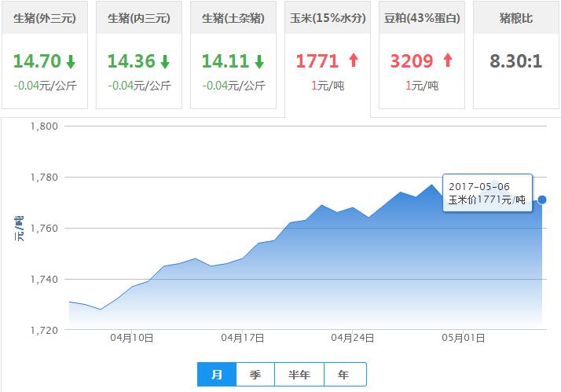Click 1元/吨 under 3209
Viewport: 561px width, 392px height.
(422, 86)
